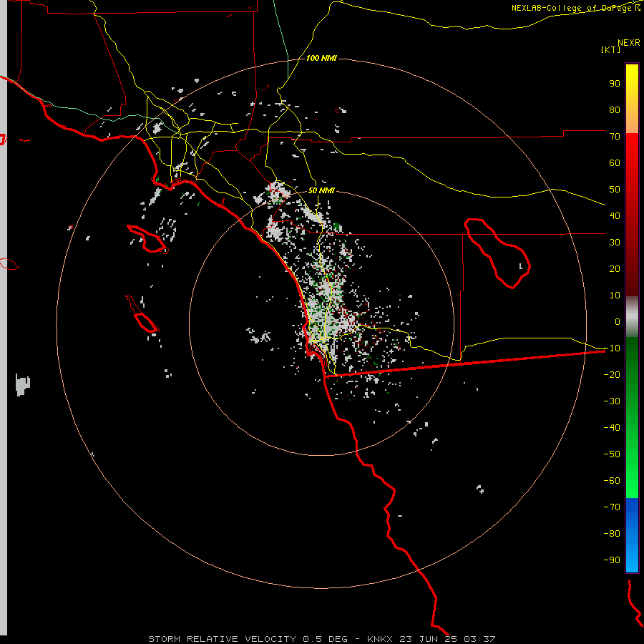Click the -30 value on the velocity scale

pyautogui.click(x=612, y=401)
